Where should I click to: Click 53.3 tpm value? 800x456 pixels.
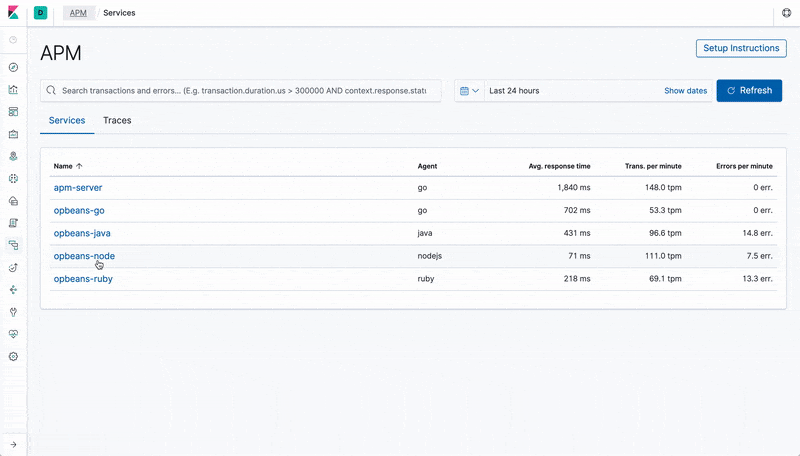(665, 210)
